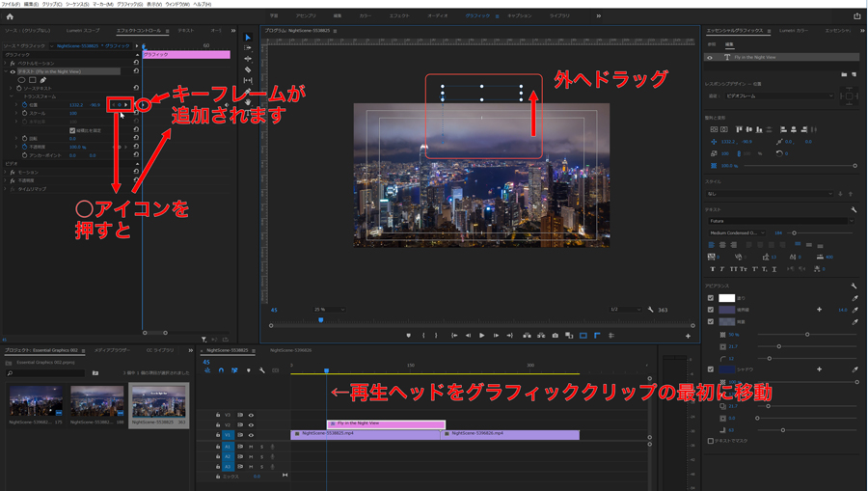Switch to the Lumetri scopes tab
868x491 pixels.
click(82, 31)
